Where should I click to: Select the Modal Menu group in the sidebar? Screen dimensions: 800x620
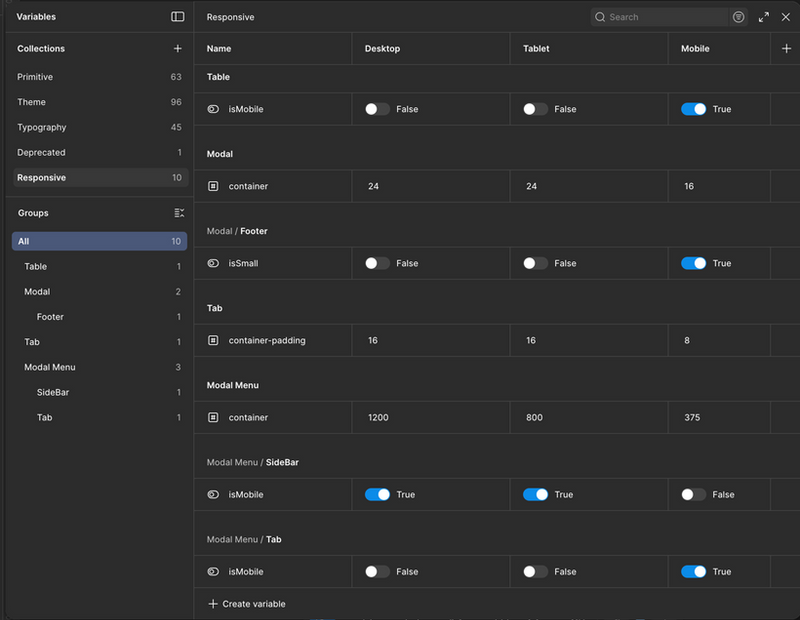pos(99,367)
